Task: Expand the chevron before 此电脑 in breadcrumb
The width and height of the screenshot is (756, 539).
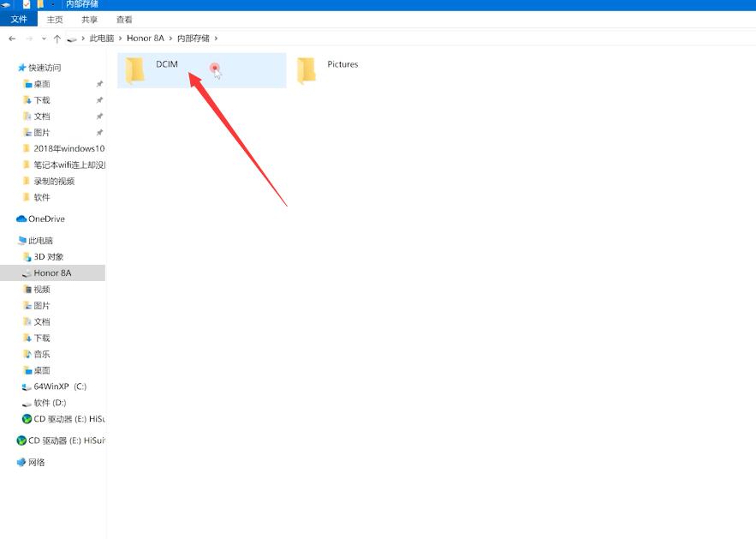Action: coord(83,39)
